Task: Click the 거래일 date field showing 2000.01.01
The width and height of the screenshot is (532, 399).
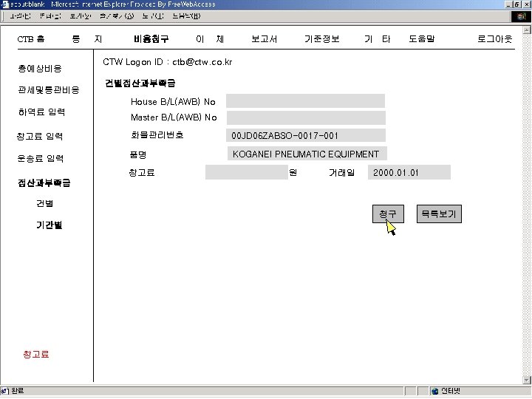Action: tap(409, 172)
